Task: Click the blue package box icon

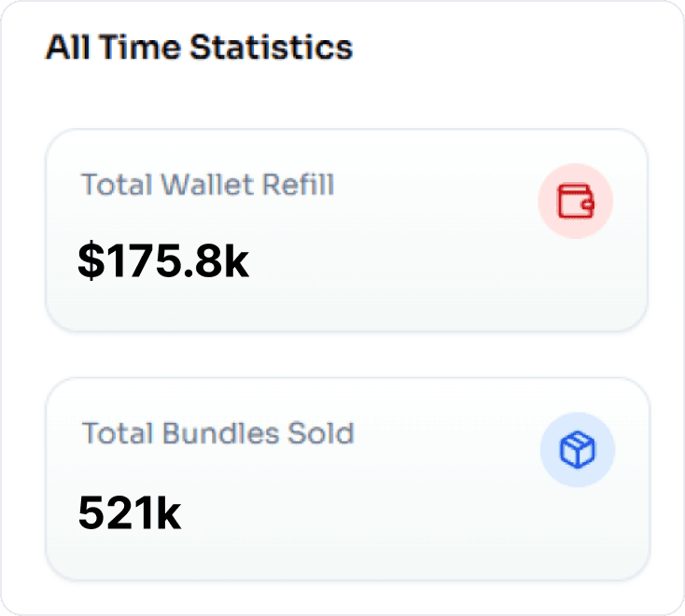Action: point(577,451)
